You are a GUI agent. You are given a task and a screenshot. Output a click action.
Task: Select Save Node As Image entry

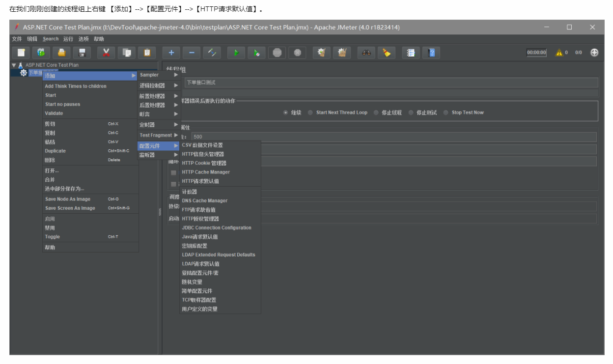(90, 199)
